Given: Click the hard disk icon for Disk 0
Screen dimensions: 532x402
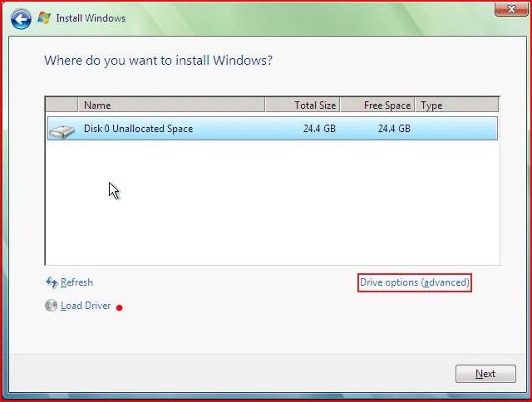Looking at the screenshot, I should point(62,131).
